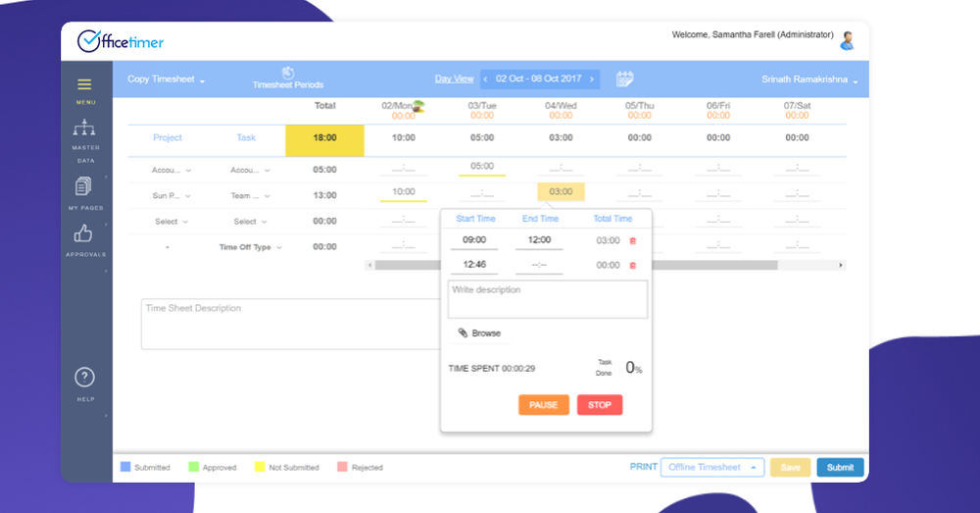Delete the 09:00 to 12:00 time entry
Screen dimensions: 980x513
click(632, 241)
